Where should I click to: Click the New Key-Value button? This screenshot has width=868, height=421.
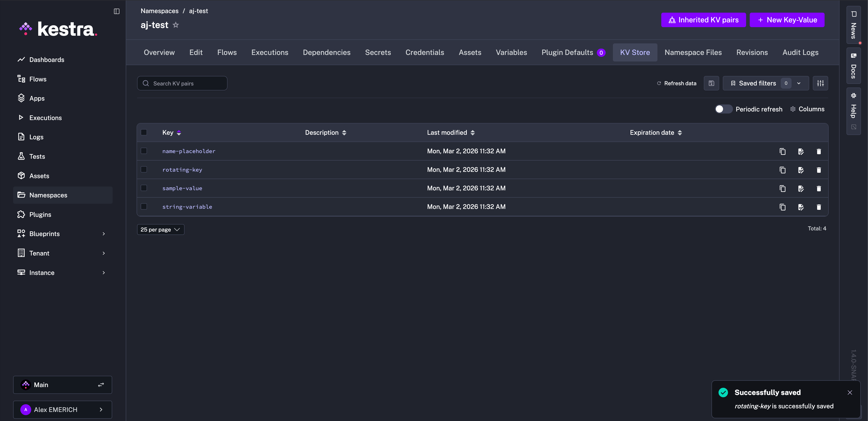tap(787, 20)
